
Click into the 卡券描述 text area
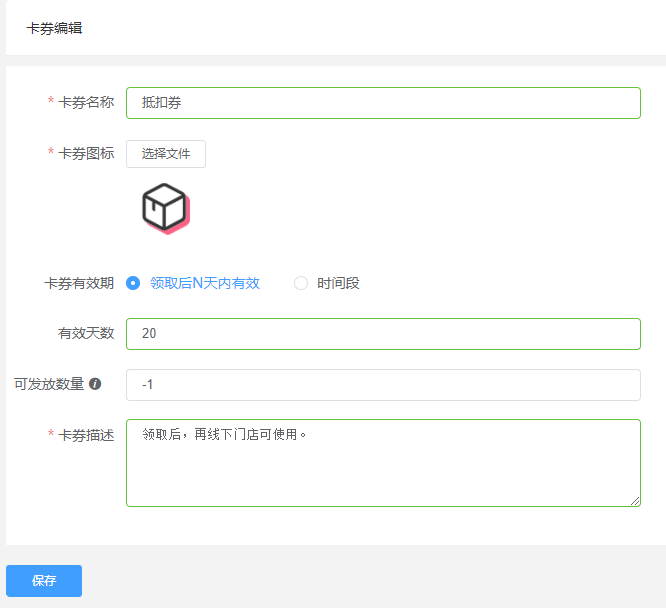point(383,463)
